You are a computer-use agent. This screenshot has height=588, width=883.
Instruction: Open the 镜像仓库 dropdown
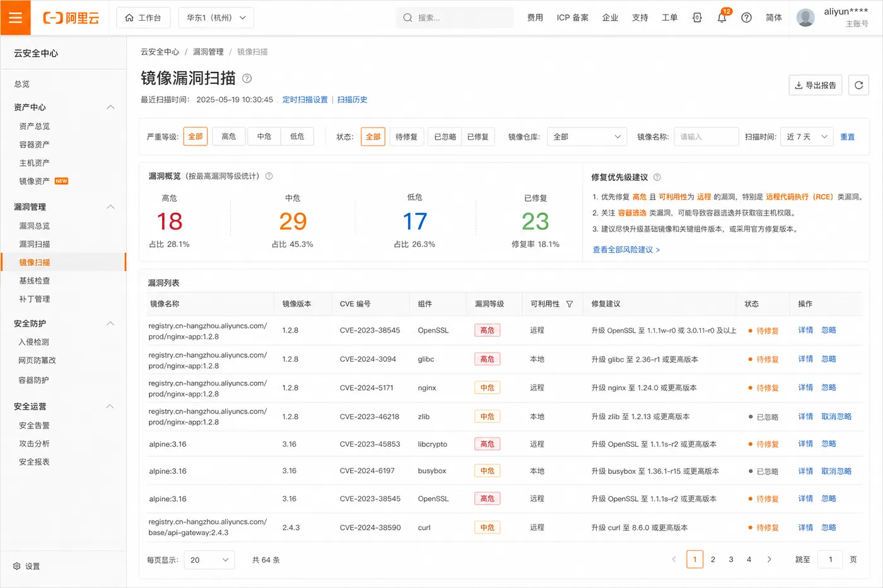point(587,137)
